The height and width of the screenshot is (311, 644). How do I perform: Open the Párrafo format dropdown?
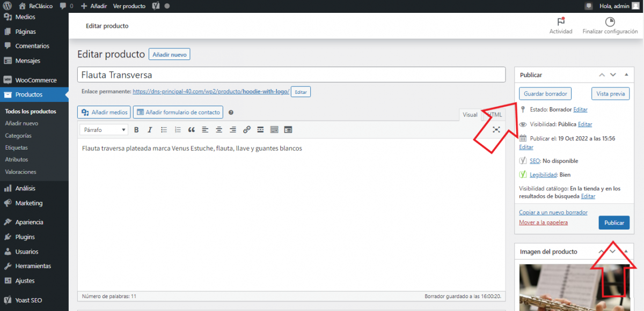(x=104, y=130)
